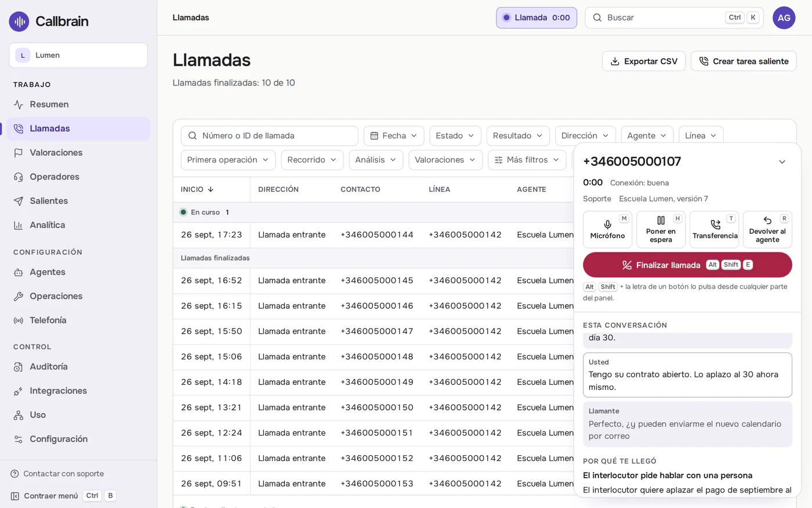Click the sort arrow beside INICIO
Viewport: 812px width, 508px height.
pyautogui.click(x=211, y=190)
